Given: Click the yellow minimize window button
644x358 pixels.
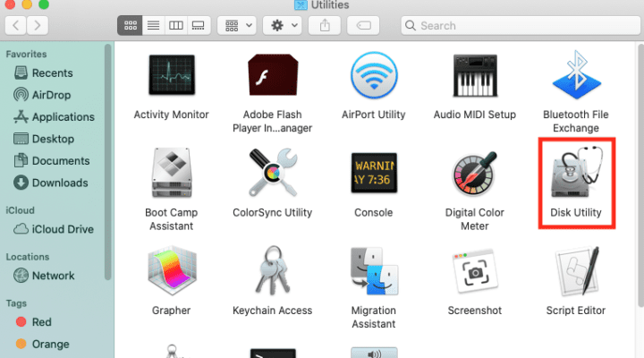Looking at the screenshot, I should point(27,4).
